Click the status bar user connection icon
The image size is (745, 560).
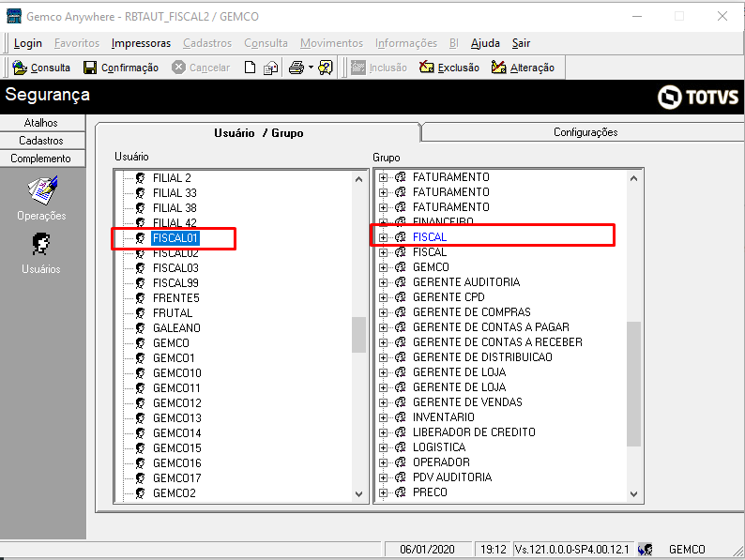click(645, 550)
